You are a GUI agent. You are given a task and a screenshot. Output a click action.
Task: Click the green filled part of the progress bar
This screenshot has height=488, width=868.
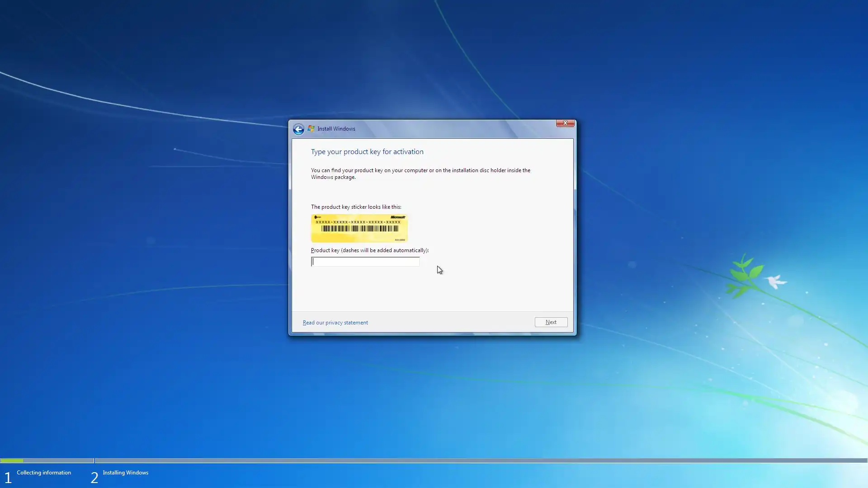pos(12,460)
